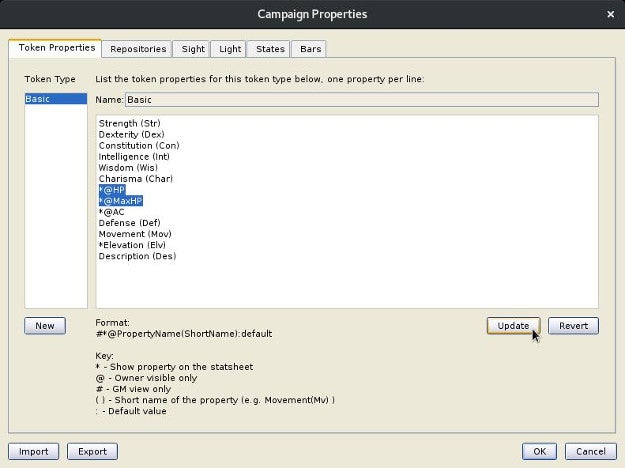This screenshot has height=468, width=625.
Task: Click the highlighted *@MaxHP line
Action: 121,201
